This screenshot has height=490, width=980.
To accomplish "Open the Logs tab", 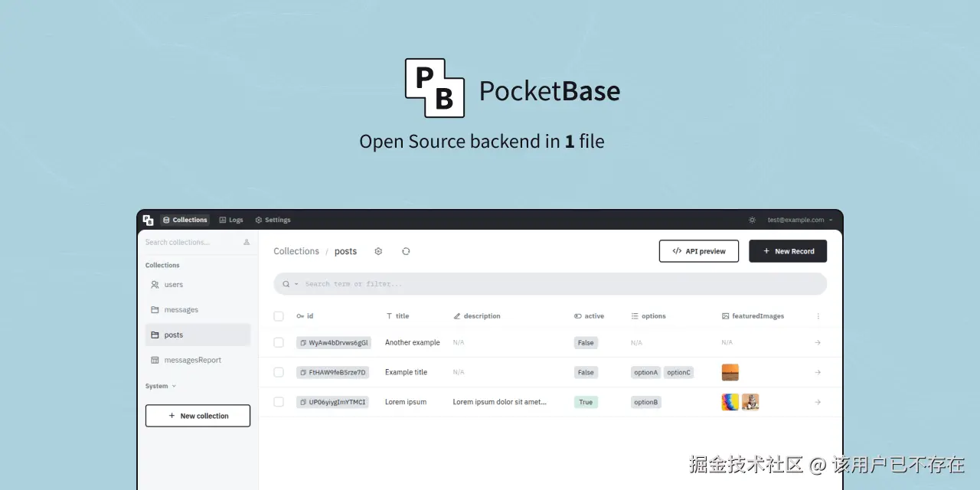I will (231, 220).
